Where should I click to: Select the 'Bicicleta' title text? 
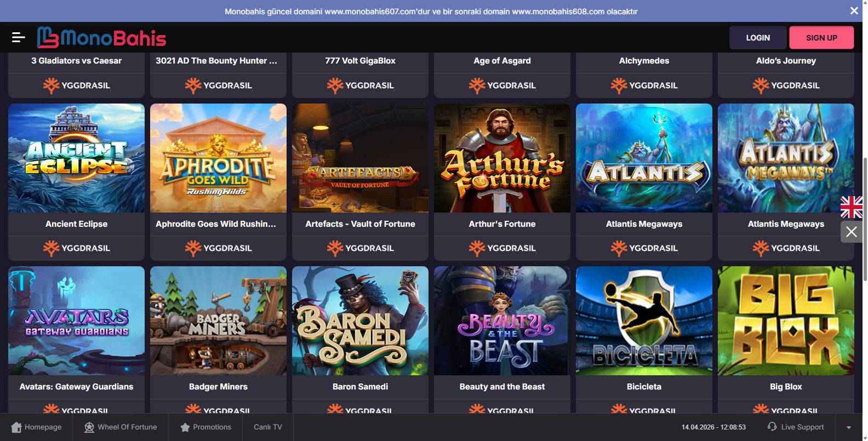click(x=644, y=387)
